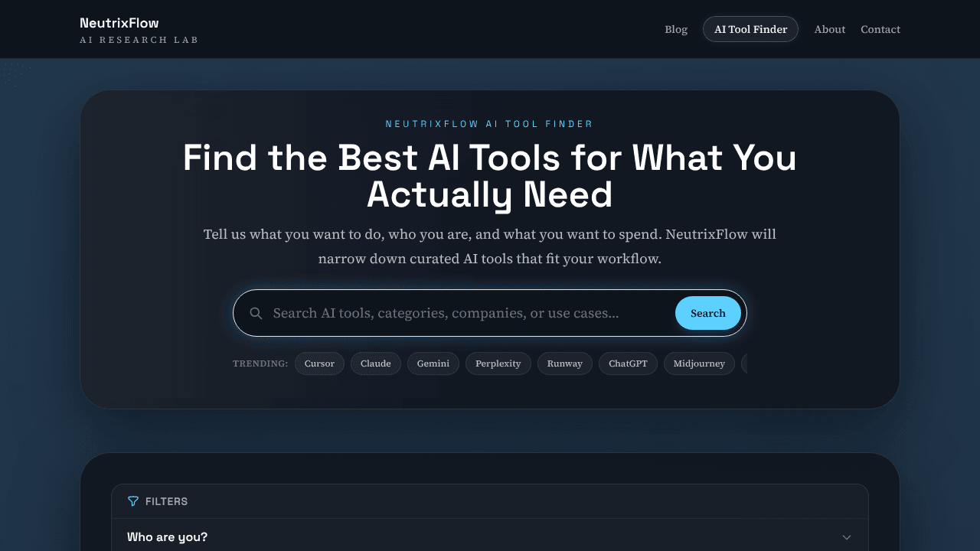Go to the About page

click(830, 29)
